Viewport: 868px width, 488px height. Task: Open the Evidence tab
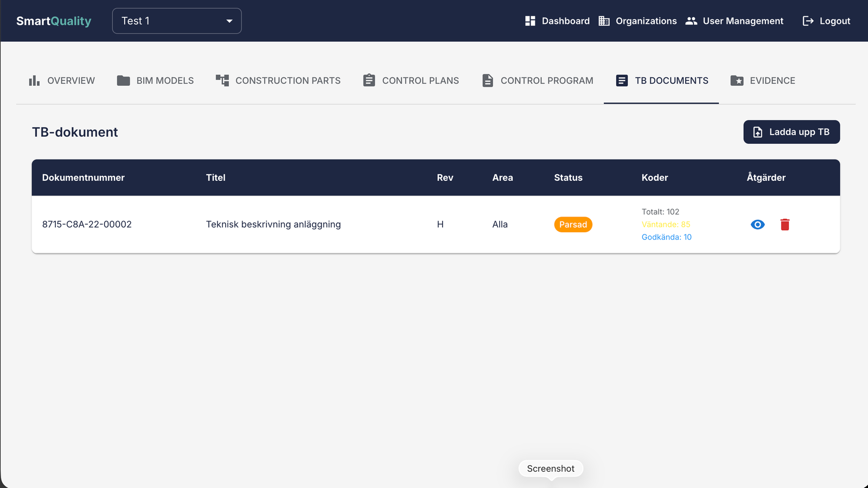pyautogui.click(x=762, y=80)
